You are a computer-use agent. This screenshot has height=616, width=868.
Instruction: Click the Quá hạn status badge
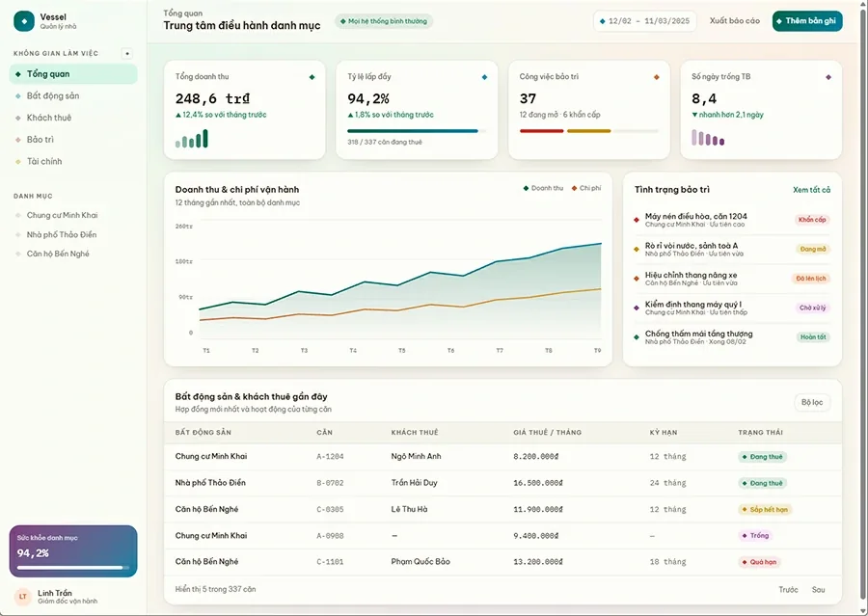pyautogui.click(x=760, y=562)
